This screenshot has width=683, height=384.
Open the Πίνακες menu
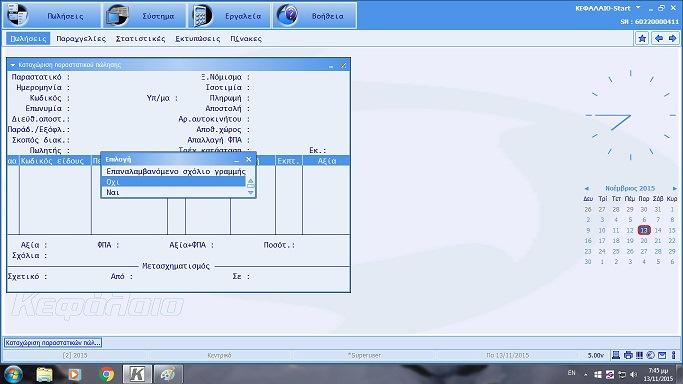tap(246, 38)
